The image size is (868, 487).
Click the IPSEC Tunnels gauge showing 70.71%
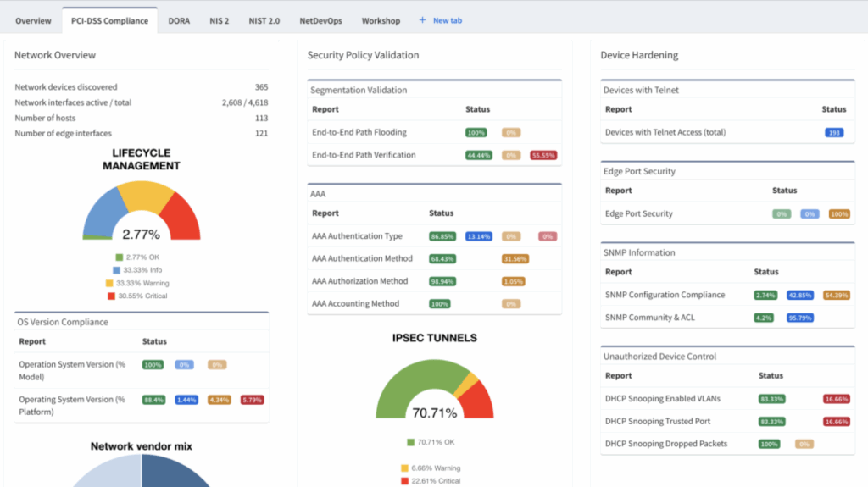pos(435,389)
